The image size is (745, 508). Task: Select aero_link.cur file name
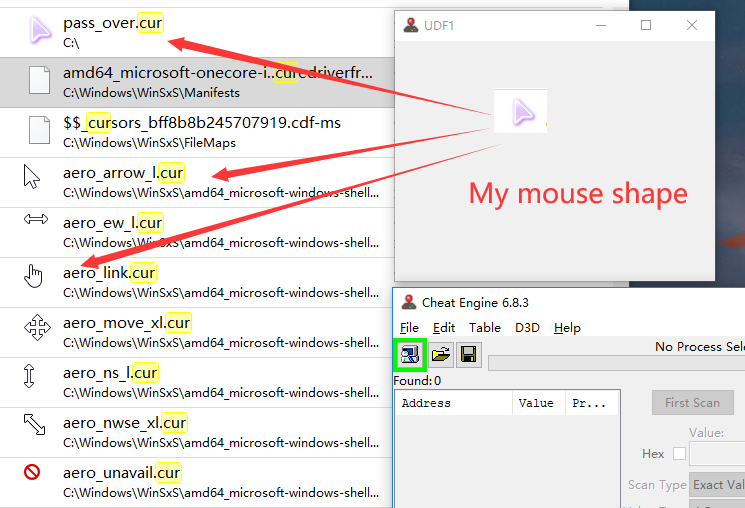tap(109, 272)
